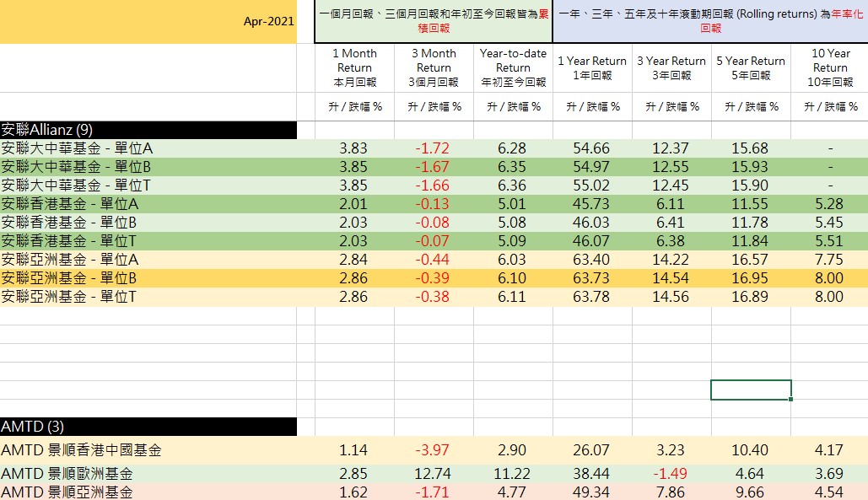Screen dimensions: 868x500
Task: Click the red value -3.97
Action: coord(433,450)
